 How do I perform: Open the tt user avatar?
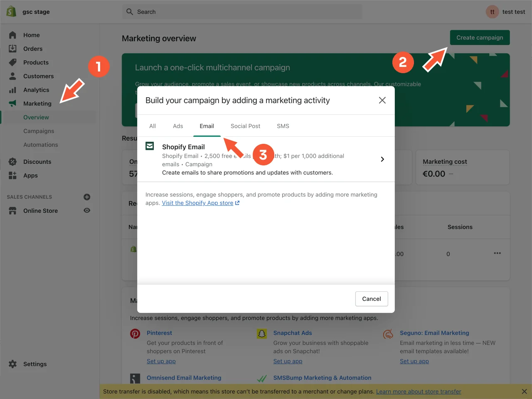click(492, 12)
